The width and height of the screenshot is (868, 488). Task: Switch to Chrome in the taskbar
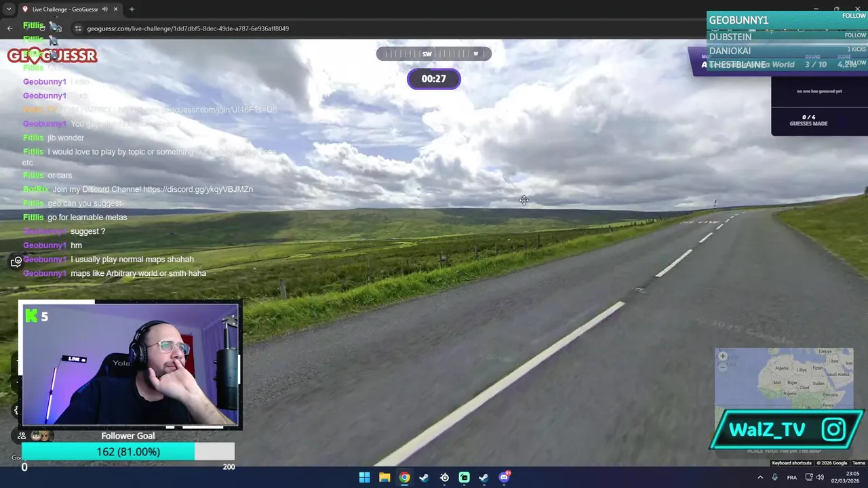[x=404, y=477]
